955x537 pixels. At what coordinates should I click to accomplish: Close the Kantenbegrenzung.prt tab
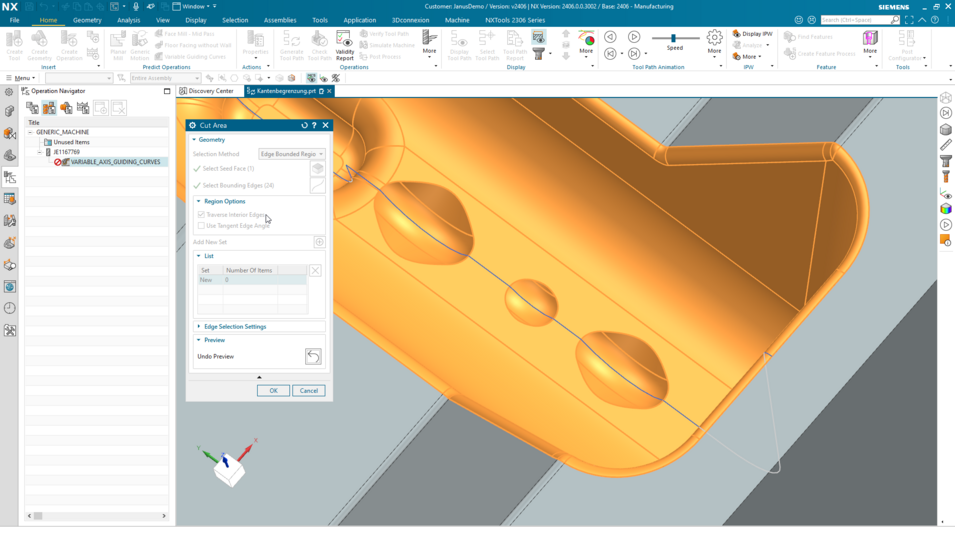(x=329, y=91)
